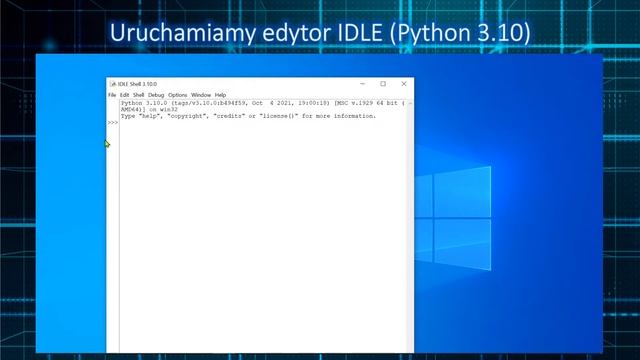Open the Options menu
The width and height of the screenshot is (640, 360).
[178, 95]
